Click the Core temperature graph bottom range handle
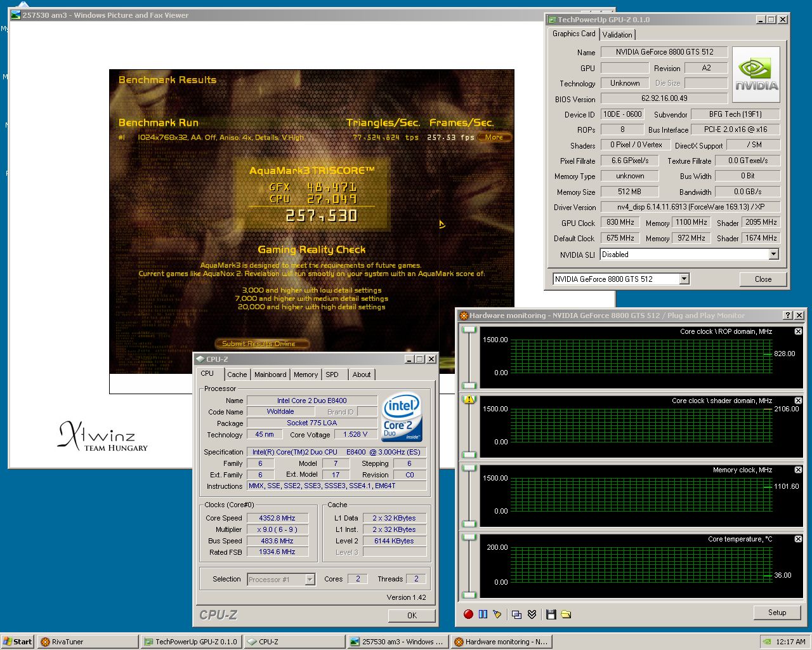This screenshot has width=812, height=650. [469, 595]
